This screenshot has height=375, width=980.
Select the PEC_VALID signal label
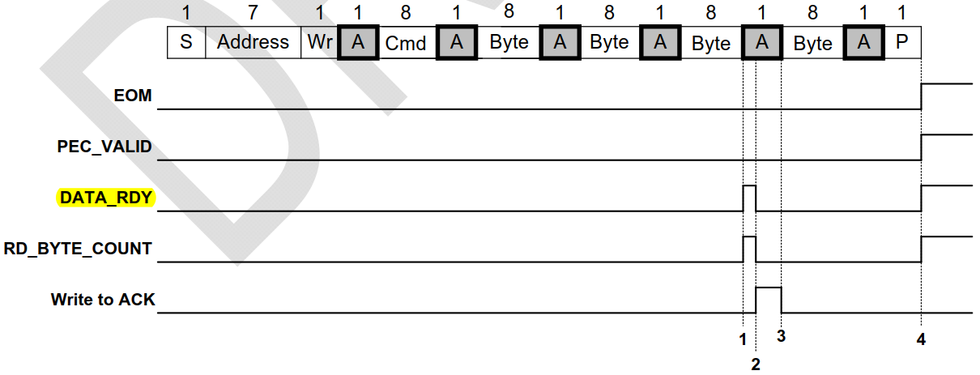coord(104,147)
